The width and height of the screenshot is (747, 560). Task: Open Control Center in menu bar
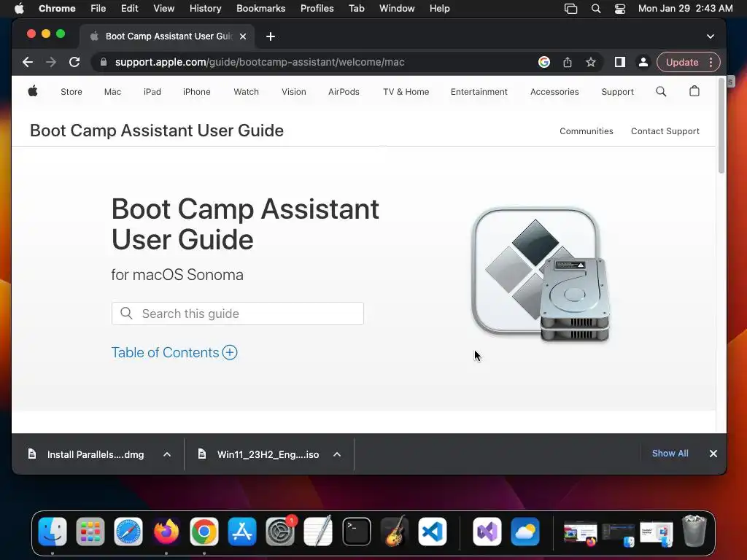(x=620, y=8)
